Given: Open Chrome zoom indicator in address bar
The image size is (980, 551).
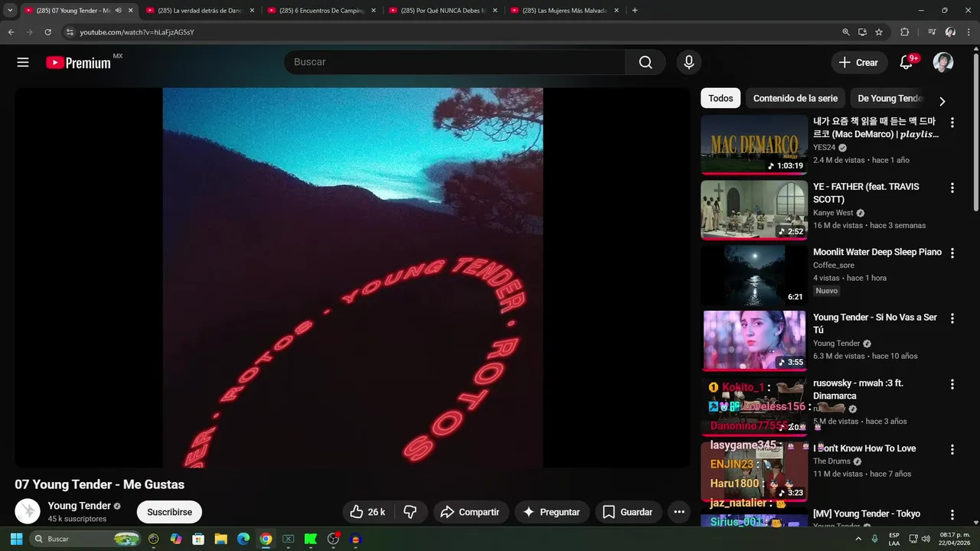Looking at the screenshot, I should 846,32.
